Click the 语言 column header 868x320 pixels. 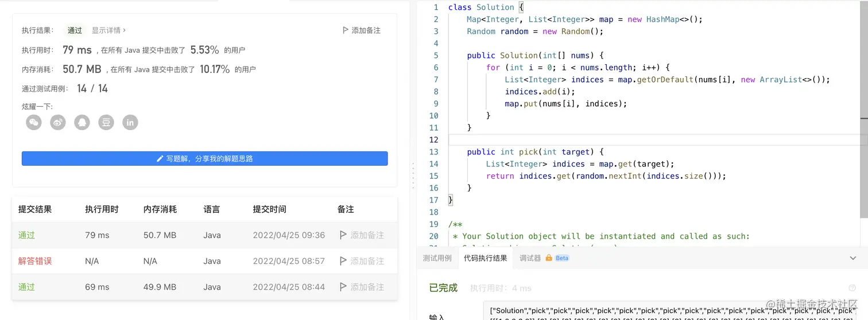point(211,209)
